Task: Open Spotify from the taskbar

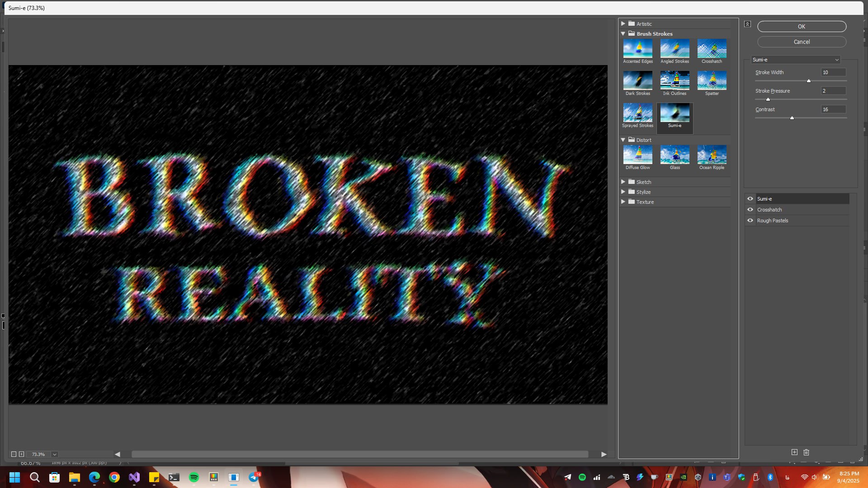Action: tap(194, 477)
